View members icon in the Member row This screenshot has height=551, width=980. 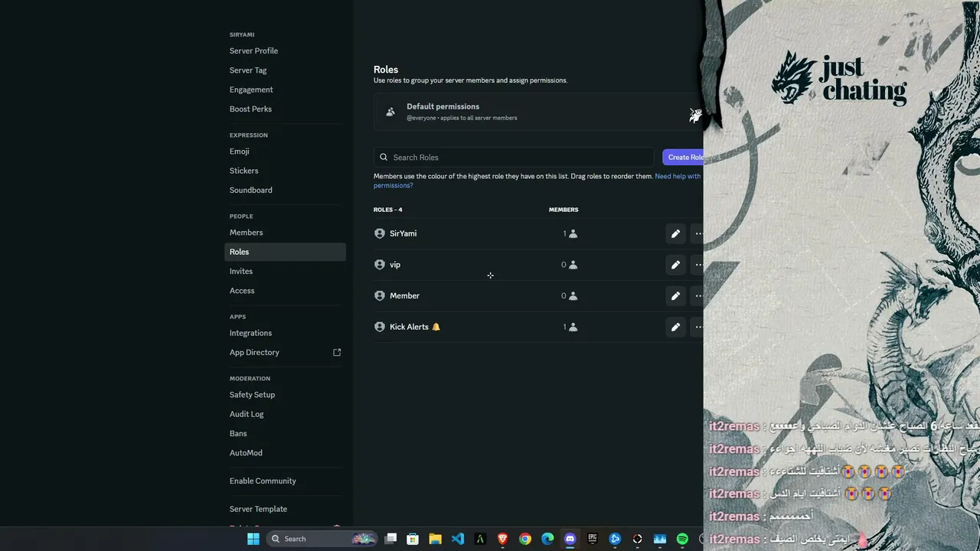(573, 296)
